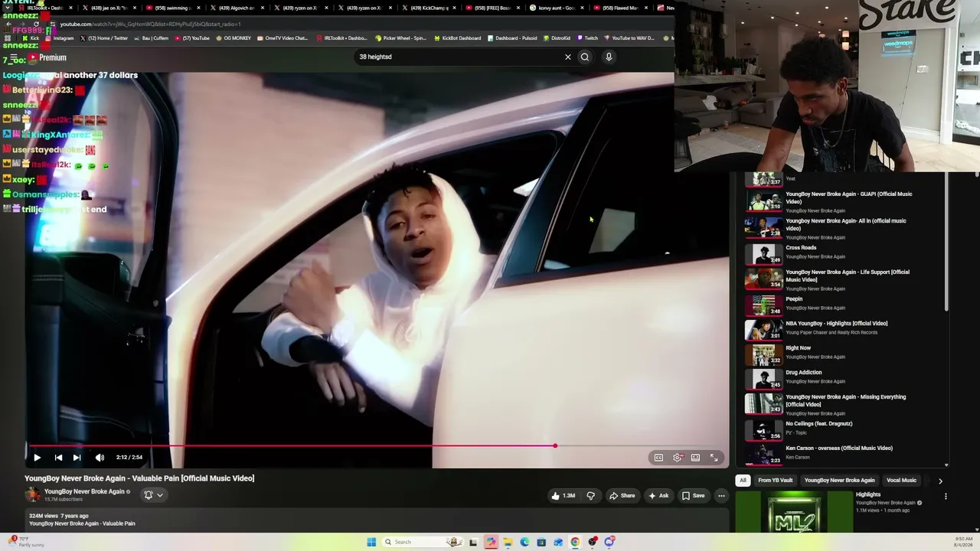Start voice search with the microphone icon
This screenshot has height=551, width=980.
click(x=609, y=57)
